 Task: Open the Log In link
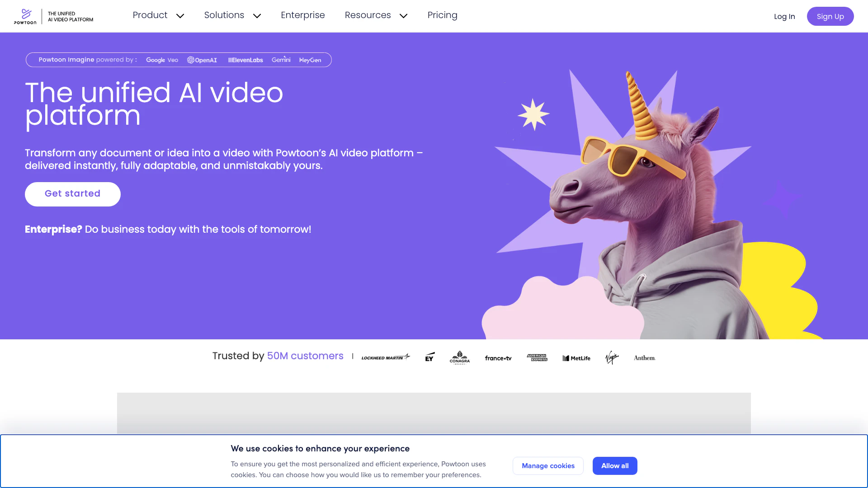(x=784, y=17)
